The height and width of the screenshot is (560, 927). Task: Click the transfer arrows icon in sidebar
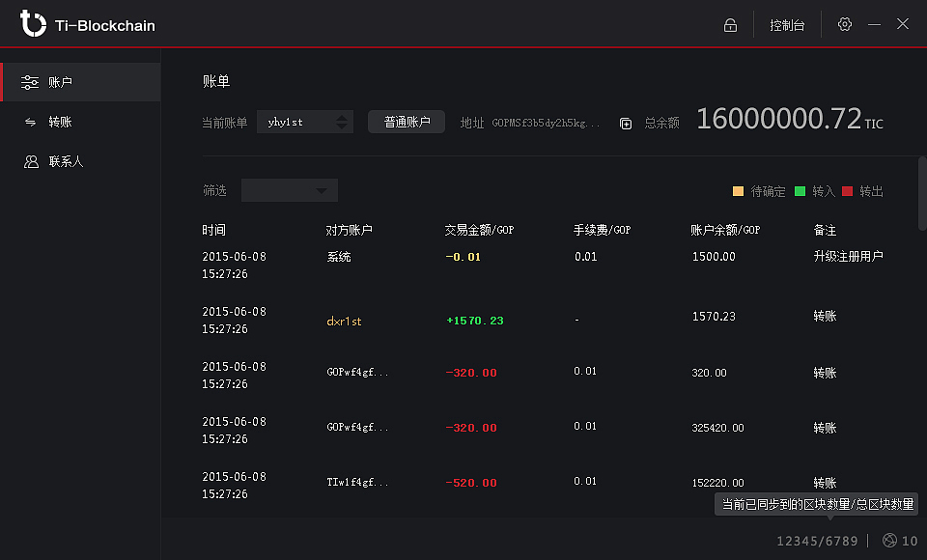tap(31, 122)
